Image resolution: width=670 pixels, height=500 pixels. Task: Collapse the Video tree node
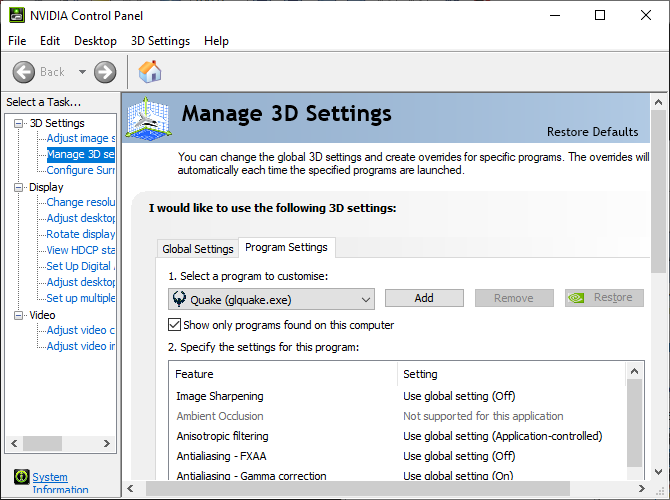20,315
